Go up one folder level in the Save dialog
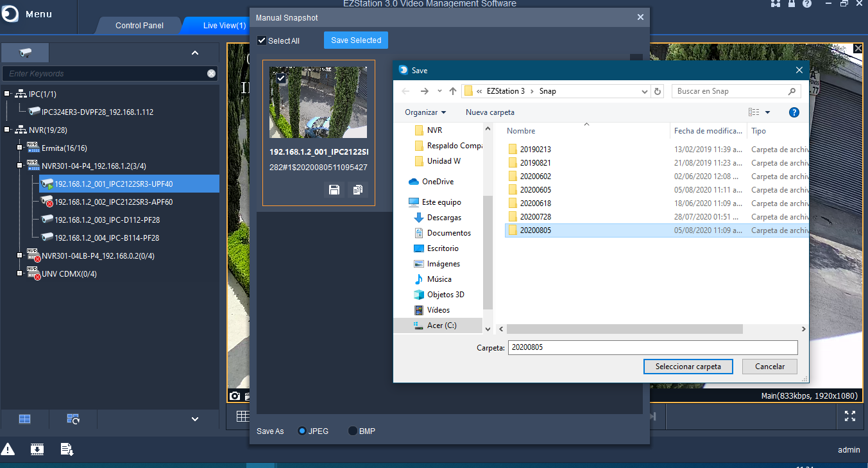The height and width of the screenshot is (468, 868). [x=453, y=91]
